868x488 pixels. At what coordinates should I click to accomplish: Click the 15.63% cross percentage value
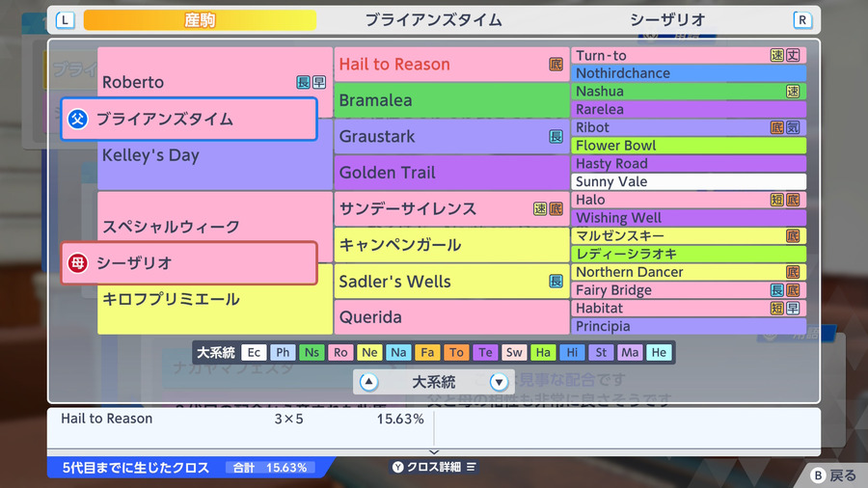click(x=400, y=419)
